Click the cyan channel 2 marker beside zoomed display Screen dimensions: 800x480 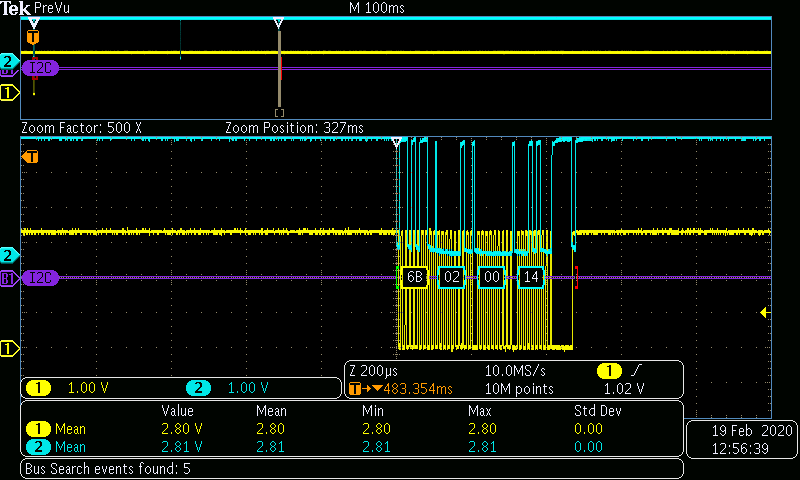(x=8, y=255)
